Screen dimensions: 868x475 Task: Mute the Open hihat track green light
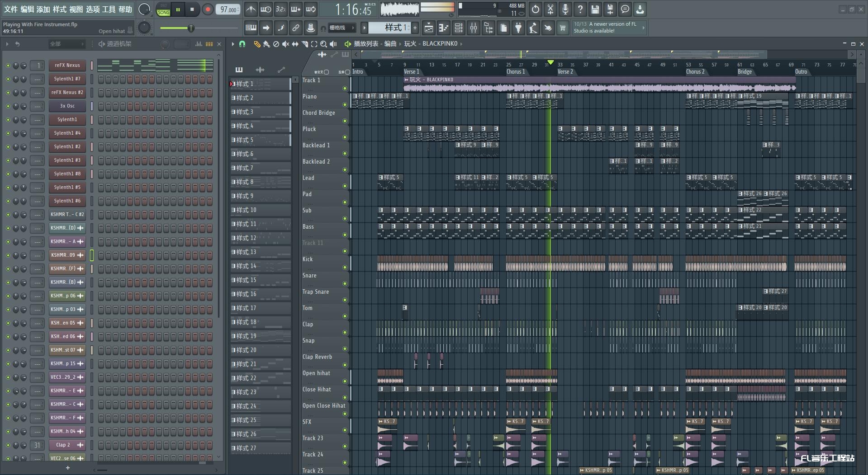pyautogui.click(x=345, y=381)
